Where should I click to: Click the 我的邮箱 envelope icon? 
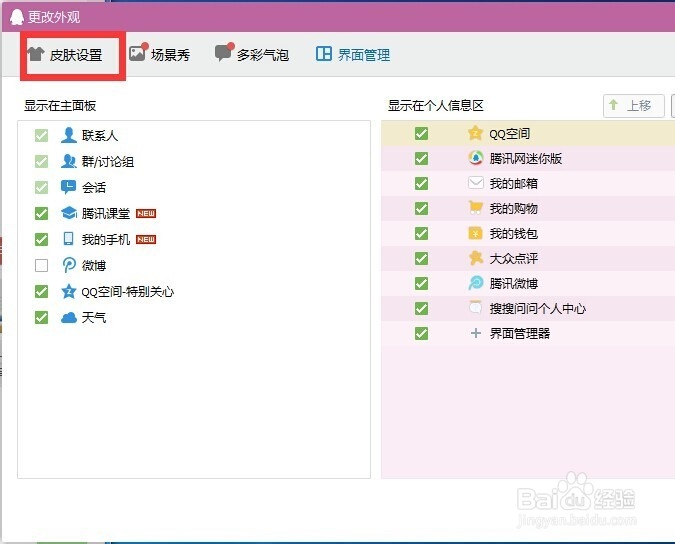click(x=476, y=183)
